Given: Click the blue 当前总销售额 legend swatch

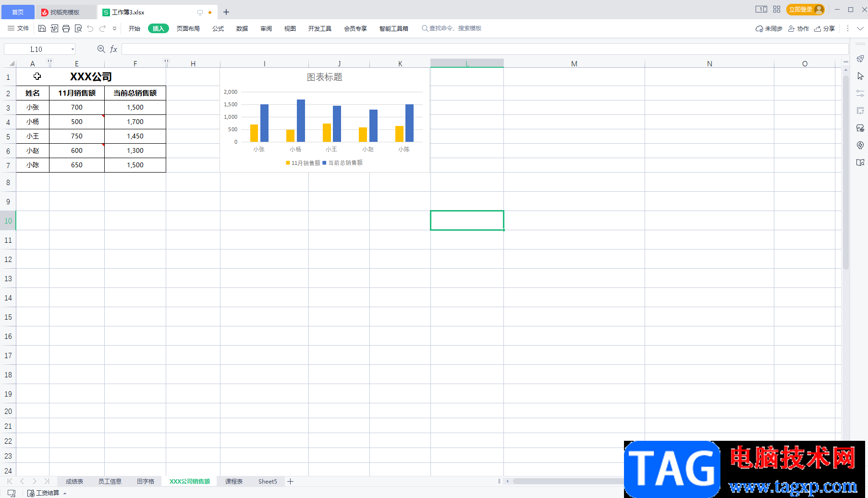Looking at the screenshot, I should (324, 163).
